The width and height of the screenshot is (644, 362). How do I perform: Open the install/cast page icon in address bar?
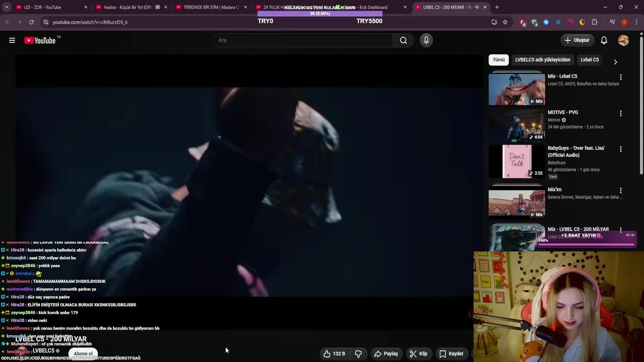coord(494,22)
